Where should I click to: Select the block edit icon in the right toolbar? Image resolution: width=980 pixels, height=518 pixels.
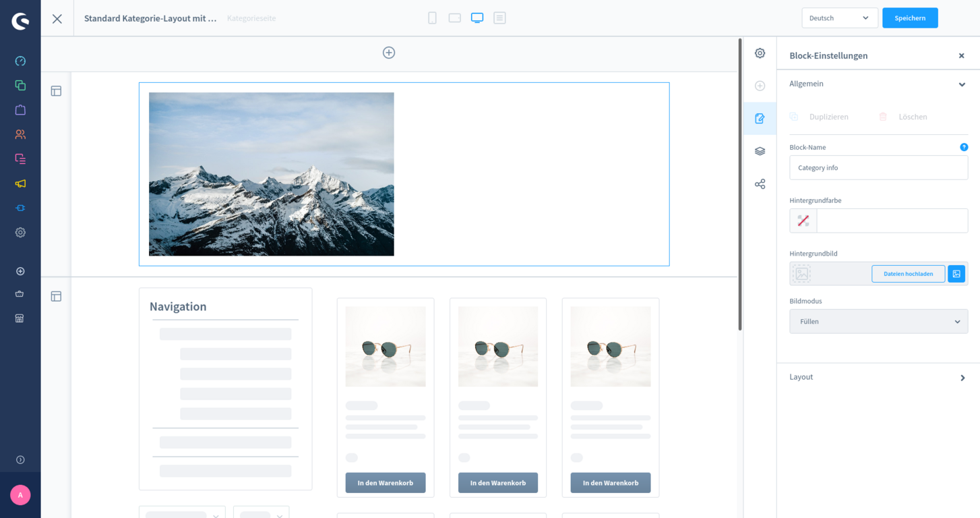[x=760, y=119]
